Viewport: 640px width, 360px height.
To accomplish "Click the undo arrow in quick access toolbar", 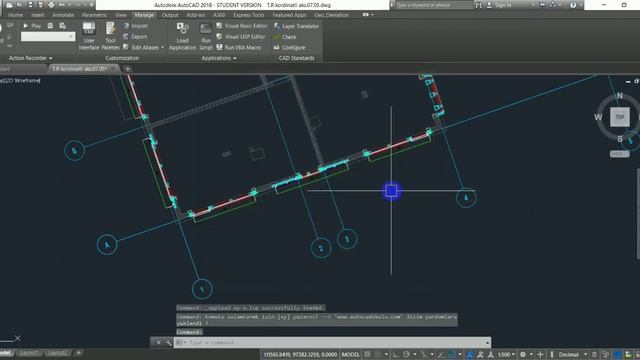I will (x=62, y=5).
